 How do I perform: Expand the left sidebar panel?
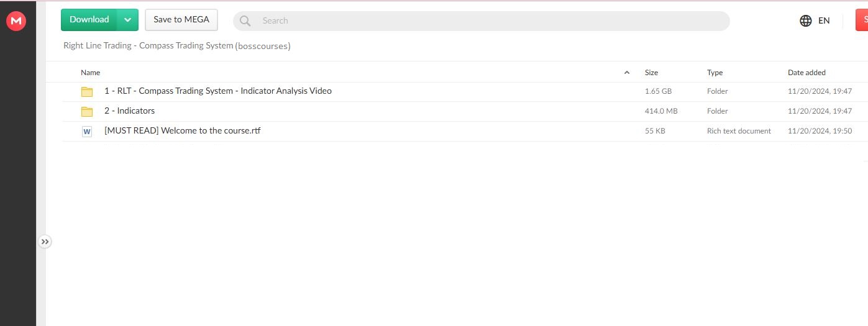click(45, 242)
